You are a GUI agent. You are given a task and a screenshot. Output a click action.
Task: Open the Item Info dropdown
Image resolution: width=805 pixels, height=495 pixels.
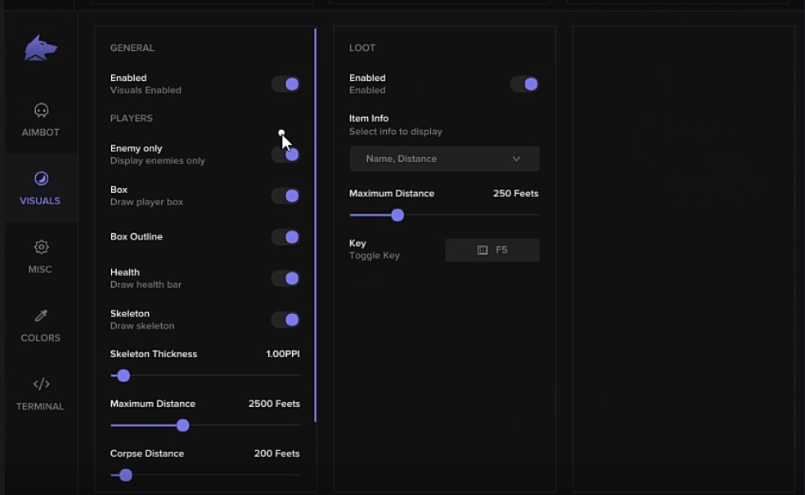coord(445,159)
